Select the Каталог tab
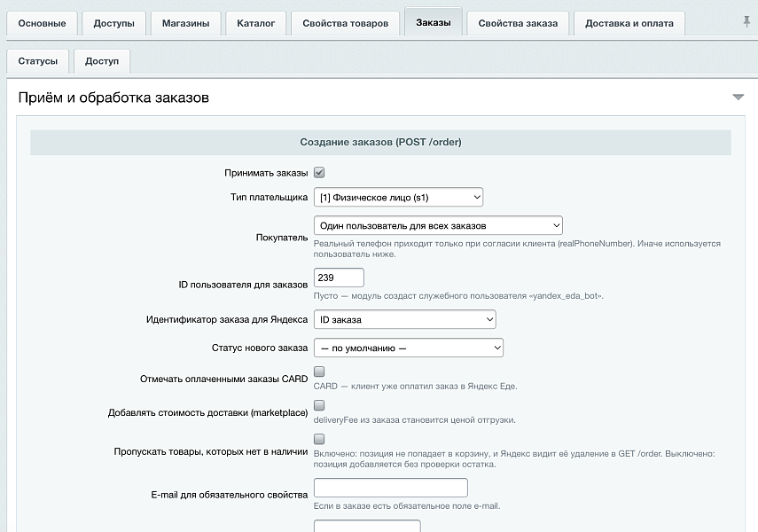The height and width of the screenshot is (532, 758). point(255,23)
